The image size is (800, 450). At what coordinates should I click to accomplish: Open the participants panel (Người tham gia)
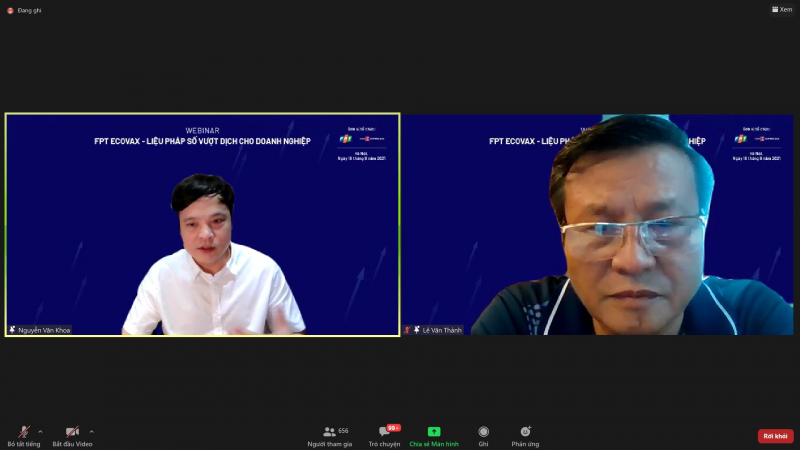tap(329, 431)
